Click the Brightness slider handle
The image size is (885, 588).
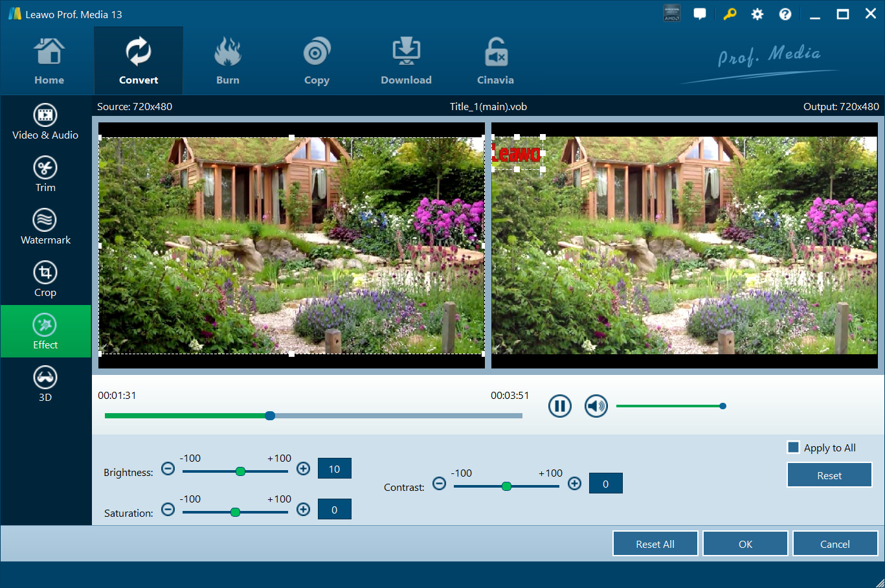(240, 471)
